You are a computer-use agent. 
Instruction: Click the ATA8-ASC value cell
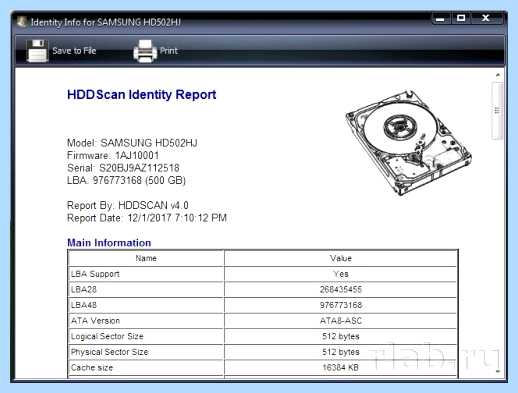[x=341, y=321]
